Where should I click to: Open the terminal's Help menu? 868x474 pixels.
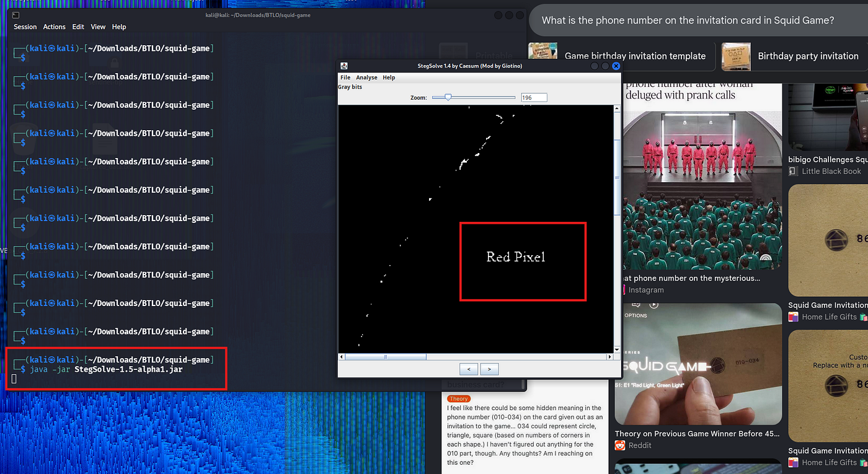(119, 27)
